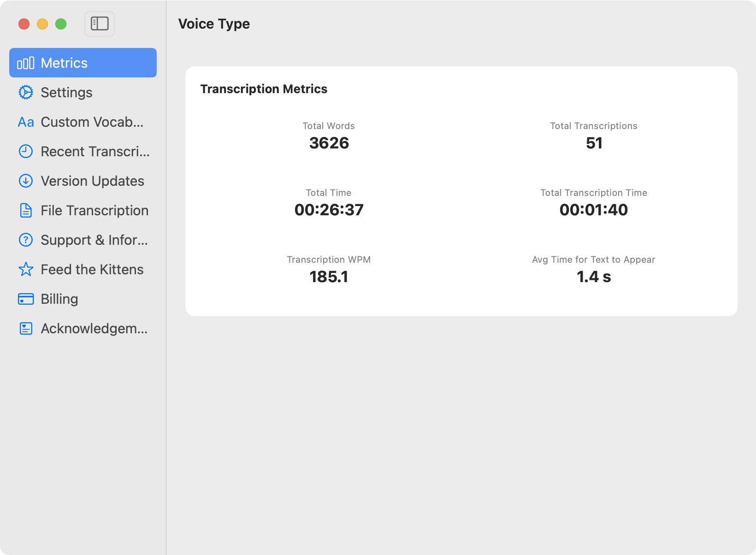Click the Settings gear icon
The height and width of the screenshot is (555, 756).
(x=26, y=92)
